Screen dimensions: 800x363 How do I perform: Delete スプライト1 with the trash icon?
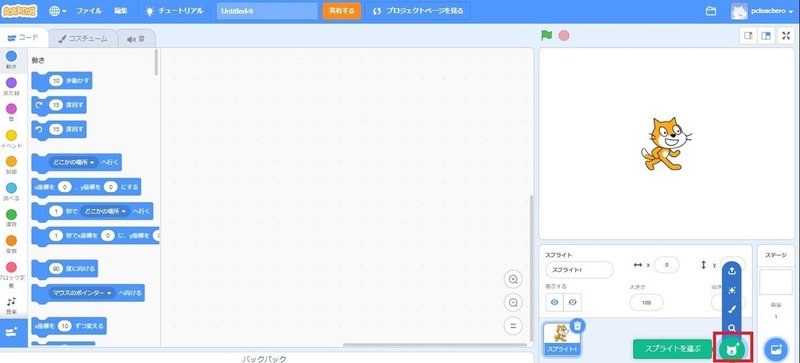coord(577,325)
